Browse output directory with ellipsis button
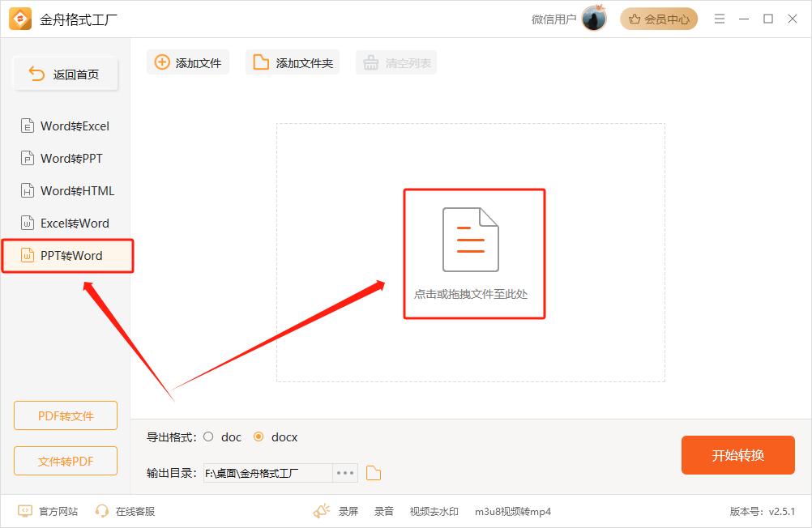This screenshot has width=812, height=528. click(345, 473)
